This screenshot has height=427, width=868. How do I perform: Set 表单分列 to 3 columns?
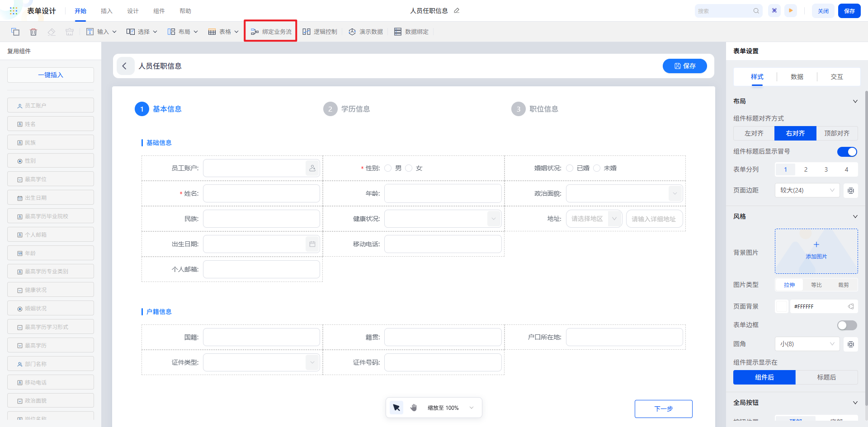pos(826,169)
